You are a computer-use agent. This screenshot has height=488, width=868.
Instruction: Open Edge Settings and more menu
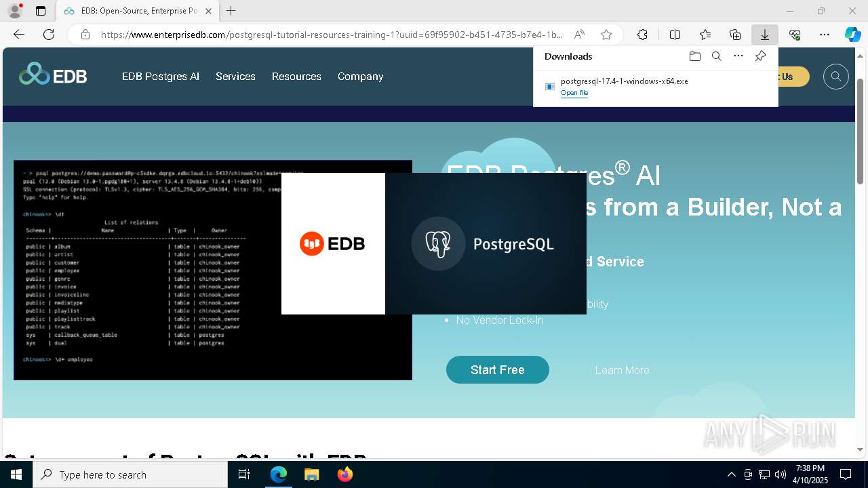coord(825,35)
